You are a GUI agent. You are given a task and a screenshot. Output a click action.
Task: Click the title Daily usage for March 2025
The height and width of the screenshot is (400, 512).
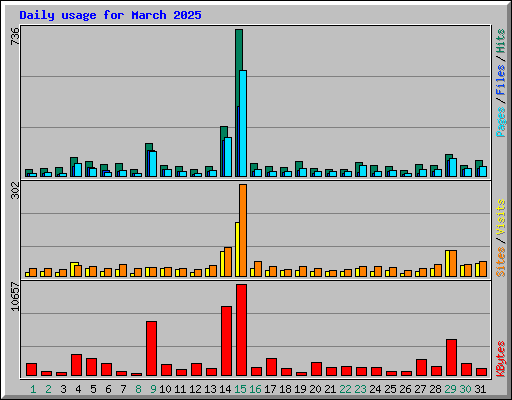tap(110, 15)
